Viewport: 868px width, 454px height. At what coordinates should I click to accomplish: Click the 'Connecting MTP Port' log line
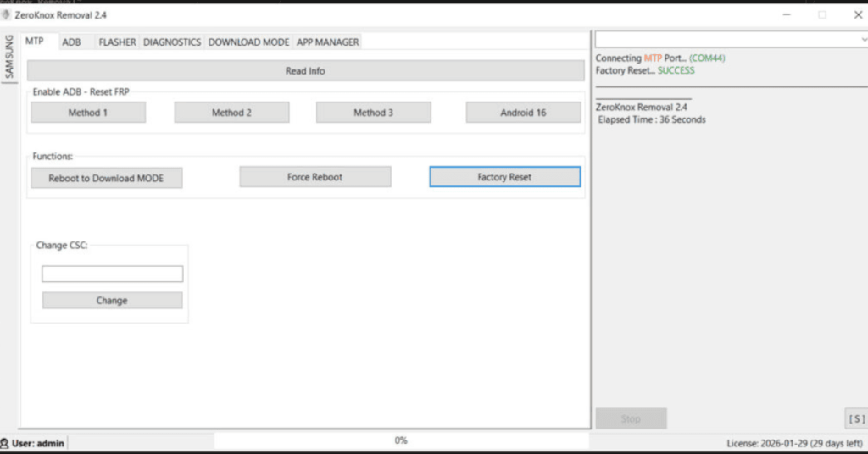[x=660, y=58]
